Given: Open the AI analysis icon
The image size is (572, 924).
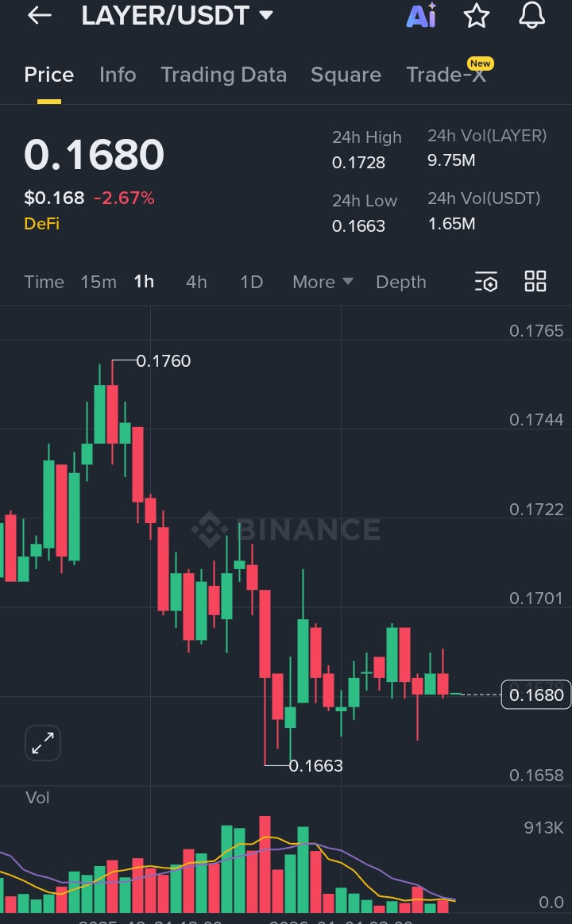Looking at the screenshot, I should click(421, 15).
